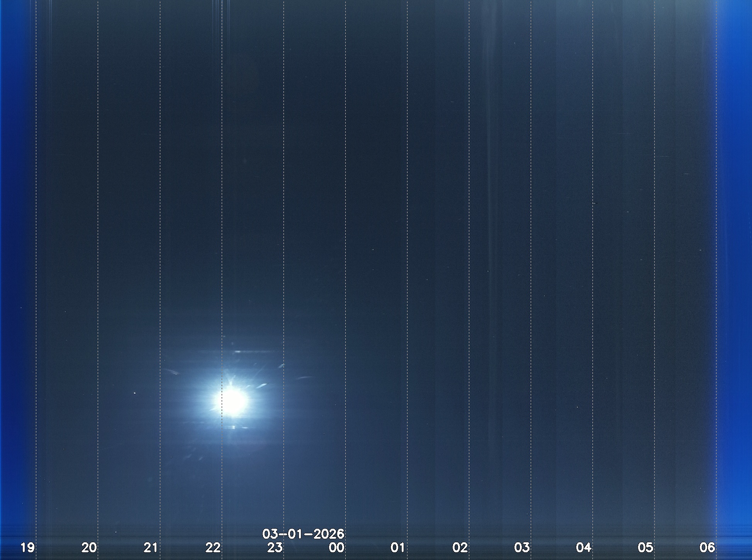The width and height of the screenshot is (752, 560).
Task: Select the 04 hour label
Action: click(584, 547)
